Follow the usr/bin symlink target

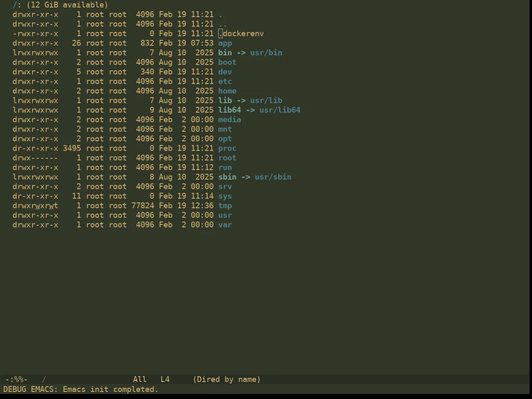[266, 53]
